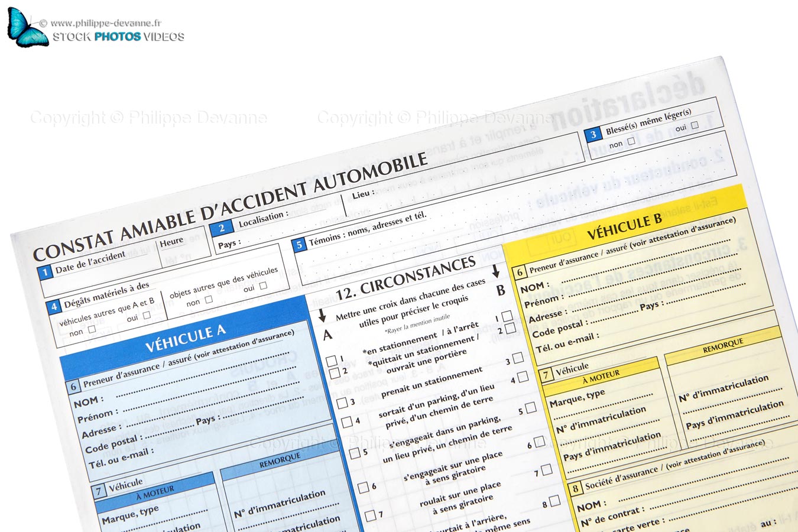Check box 4 in circumstances column B

click(523, 377)
